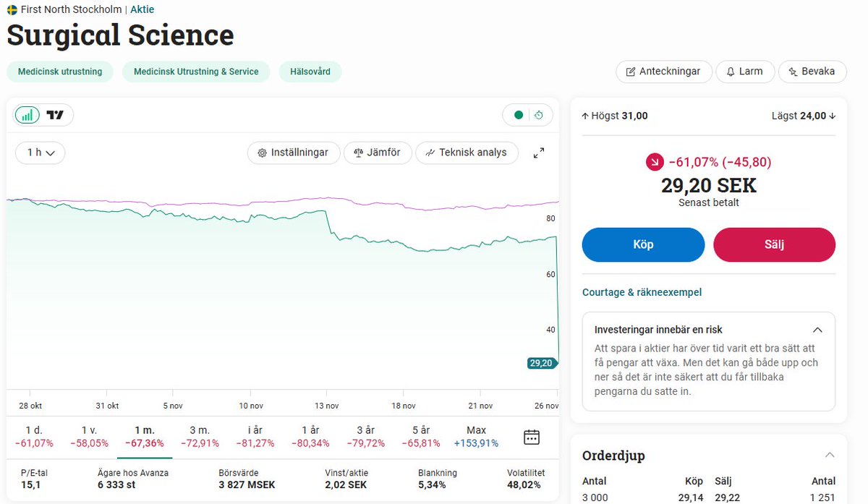Screen dimensions: 868x504
Task: Click the 13 nov date on chart axis
Action: pyautogui.click(x=327, y=406)
